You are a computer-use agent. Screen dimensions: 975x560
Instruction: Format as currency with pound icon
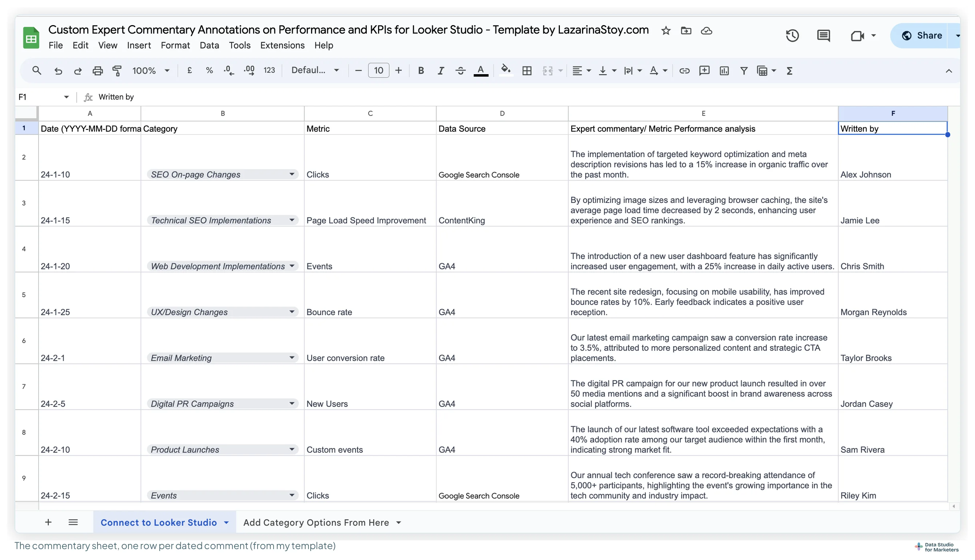point(189,71)
